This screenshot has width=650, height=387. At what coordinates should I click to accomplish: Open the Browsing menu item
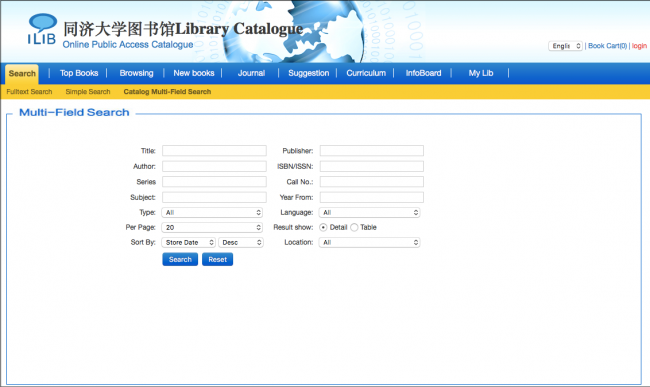(x=136, y=73)
